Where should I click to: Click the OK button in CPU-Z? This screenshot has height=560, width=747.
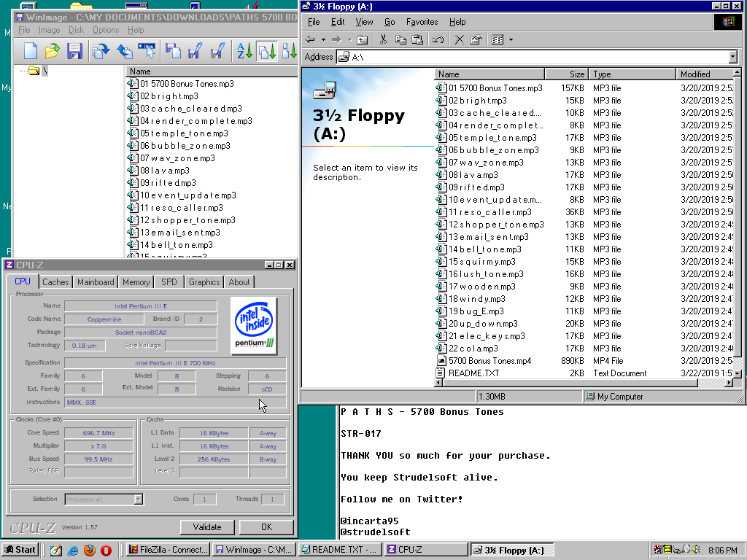pyautogui.click(x=266, y=527)
